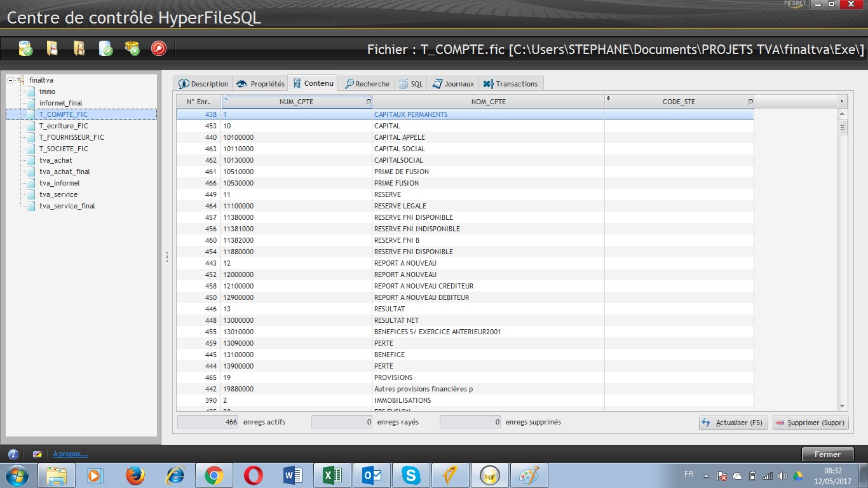Image resolution: width=868 pixels, height=488 pixels.
Task: Select tva_service in tree
Action: [x=58, y=194]
